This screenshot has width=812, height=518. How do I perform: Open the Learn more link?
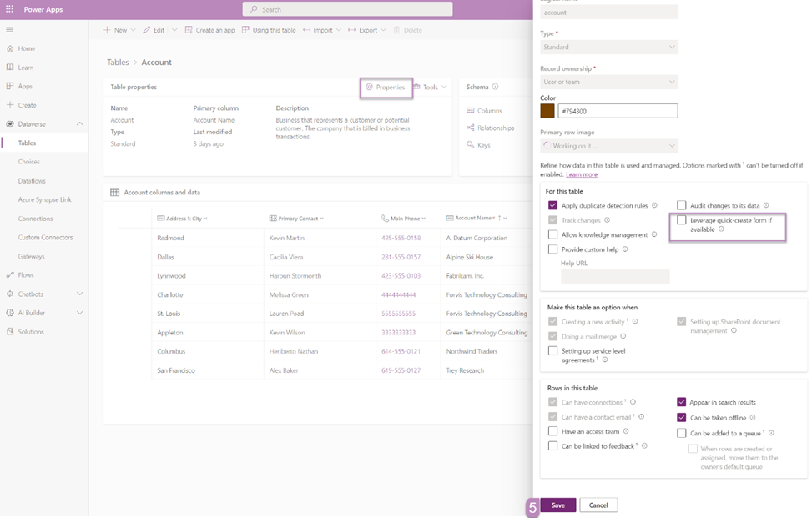(x=582, y=174)
